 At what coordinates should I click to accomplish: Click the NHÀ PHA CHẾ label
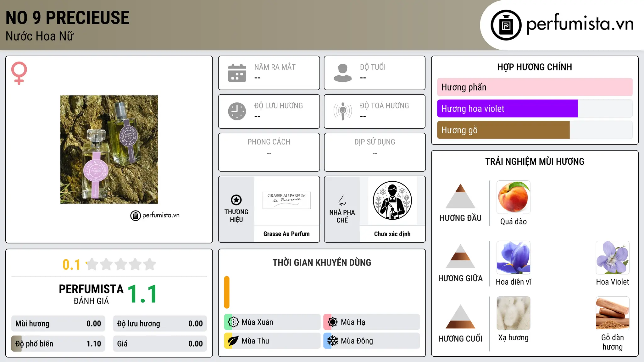pyautogui.click(x=342, y=216)
